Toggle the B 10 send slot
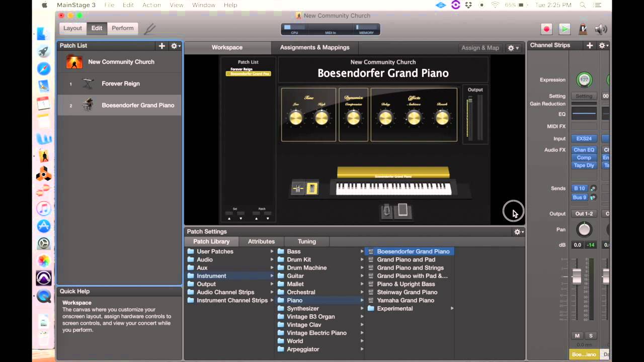The height and width of the screenshot is (362, 644). pyautogui.click(x=580, y=189)
